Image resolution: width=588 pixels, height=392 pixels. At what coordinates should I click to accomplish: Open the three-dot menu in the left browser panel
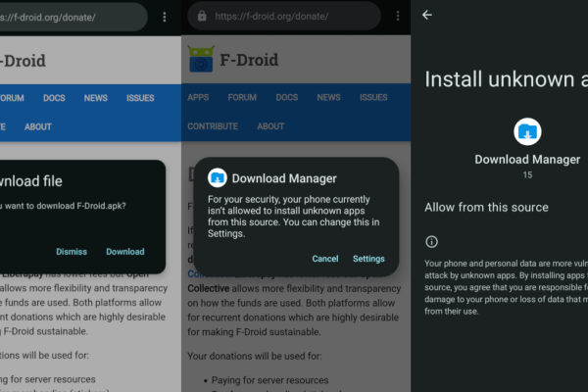[x=165, y=17]
